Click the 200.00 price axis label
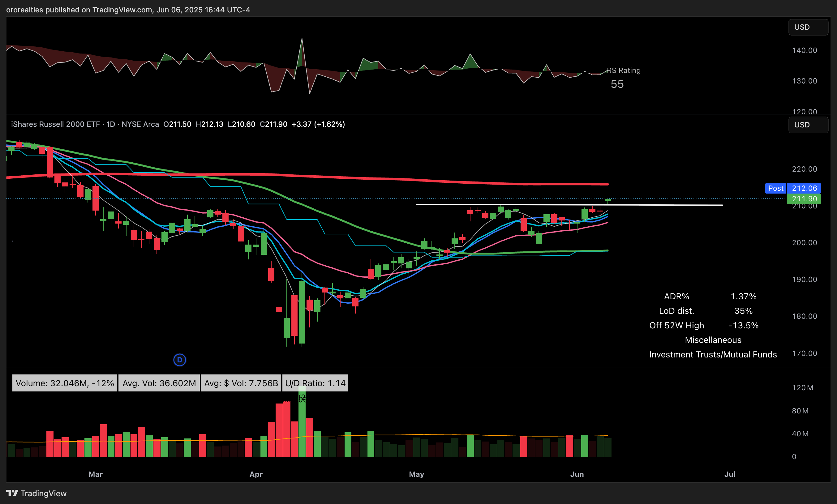Viewport: 837px width, 504px height. coord(805,242)
